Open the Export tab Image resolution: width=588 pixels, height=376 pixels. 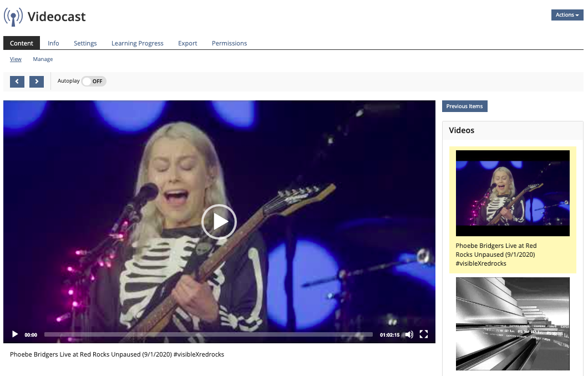(x=187, y=43)
